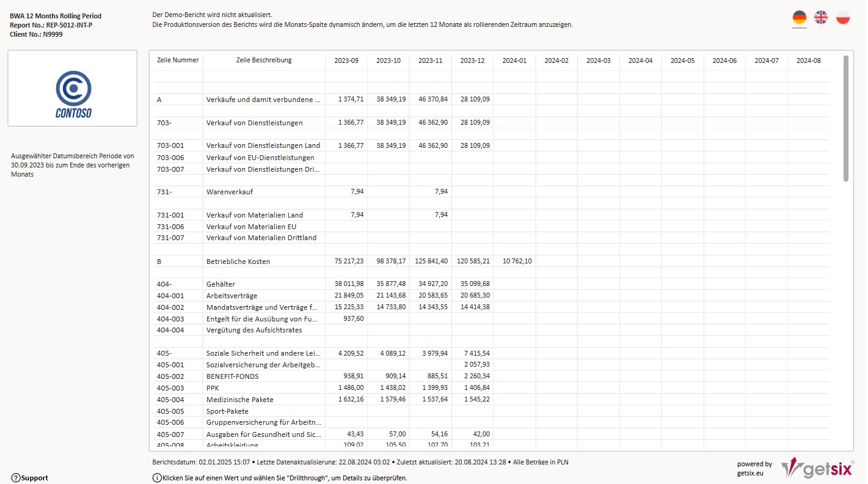Select the 2024-05 column header
The height and width of the screenshot is (484, 868).
tap(682, 61)
